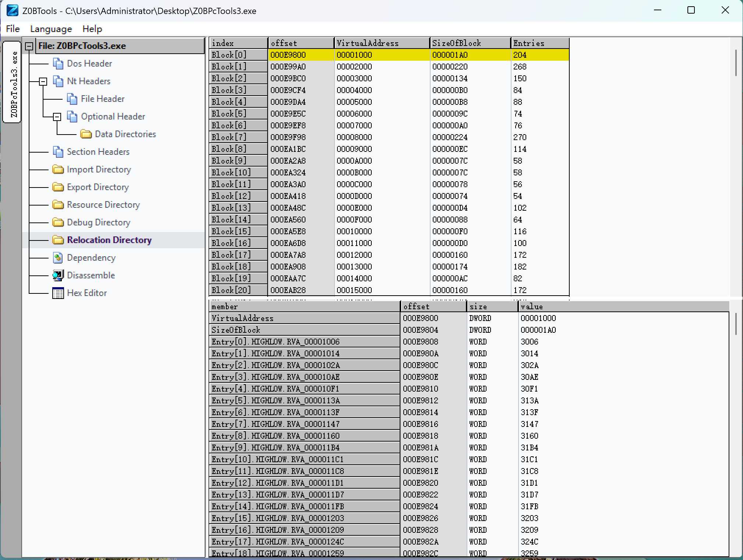Viewport: 743px width, 560px height.
Task: Click SizeOfBlock cell 00000224
Action: [470, 137]
